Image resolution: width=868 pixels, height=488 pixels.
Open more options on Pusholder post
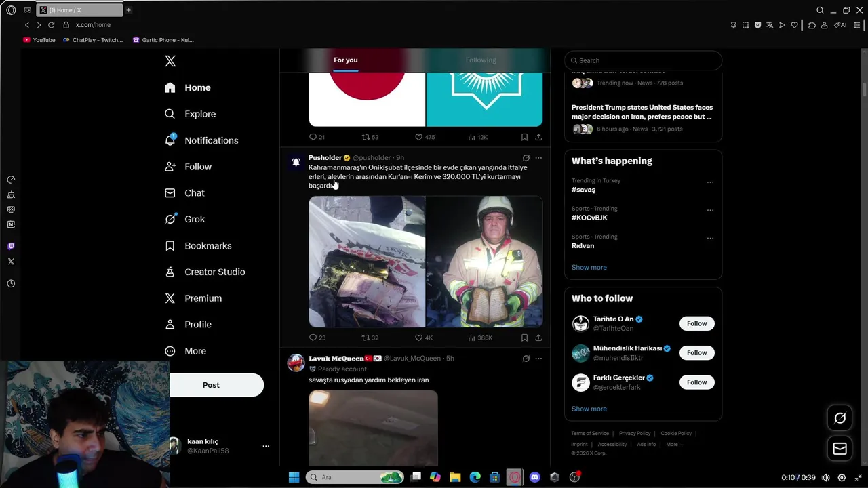(538, 158)
